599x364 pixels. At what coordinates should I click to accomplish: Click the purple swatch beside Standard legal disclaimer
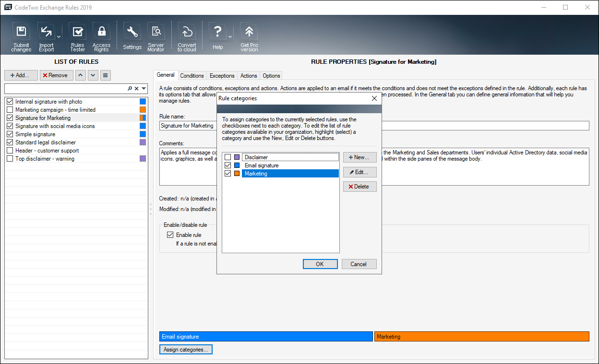point(143,142)
